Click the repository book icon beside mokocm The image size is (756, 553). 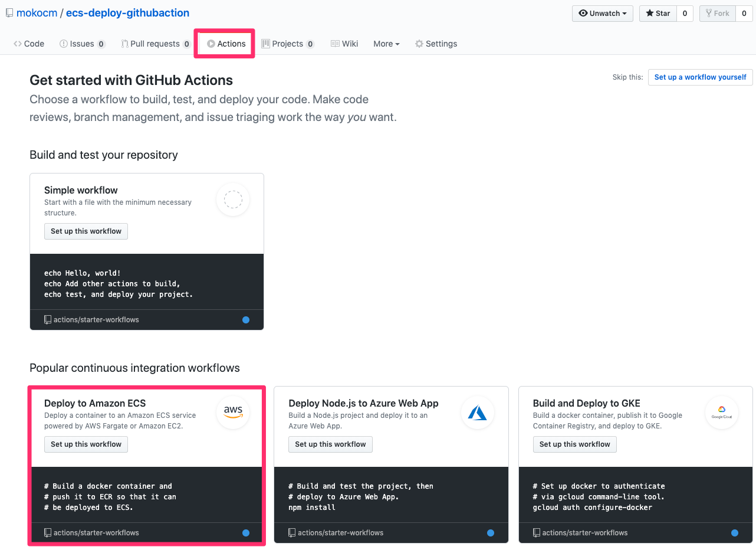pyautogui.click(x=9, y=13)
